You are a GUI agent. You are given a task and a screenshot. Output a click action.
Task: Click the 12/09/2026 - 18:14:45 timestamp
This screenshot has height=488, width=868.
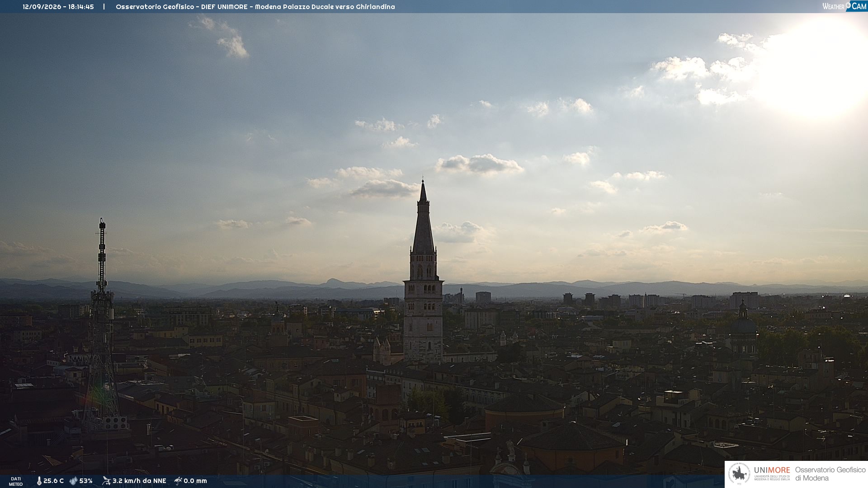tap(58, 7)
